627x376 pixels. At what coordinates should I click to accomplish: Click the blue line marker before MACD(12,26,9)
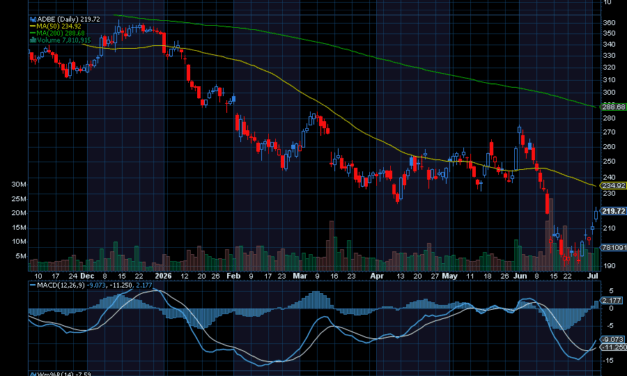[x=33, y=285]
